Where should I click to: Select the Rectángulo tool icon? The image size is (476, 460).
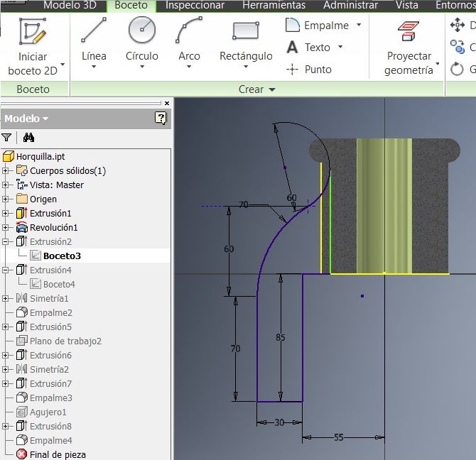coord(246,31)
